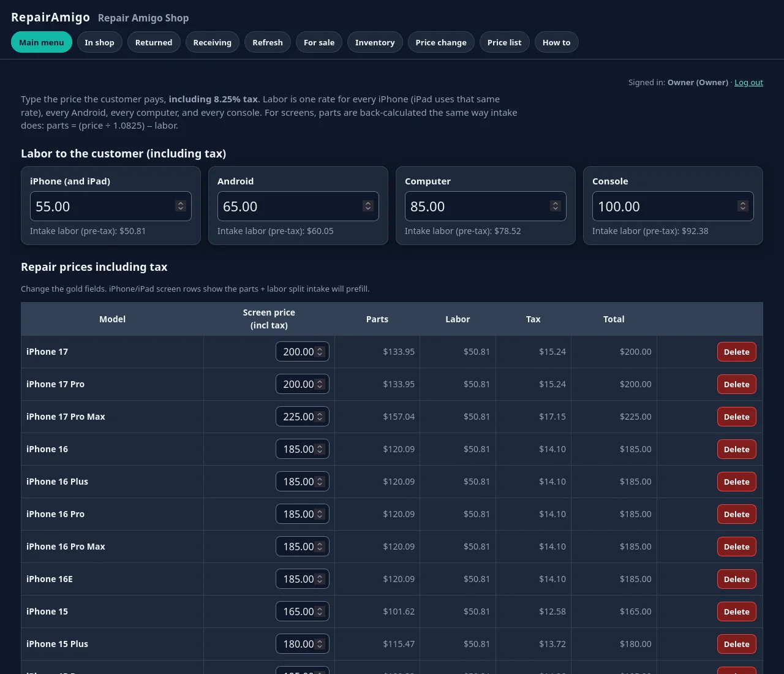The image size is (784, 674).
Task: Open the Main menu tab
Action: pos(42,42)
